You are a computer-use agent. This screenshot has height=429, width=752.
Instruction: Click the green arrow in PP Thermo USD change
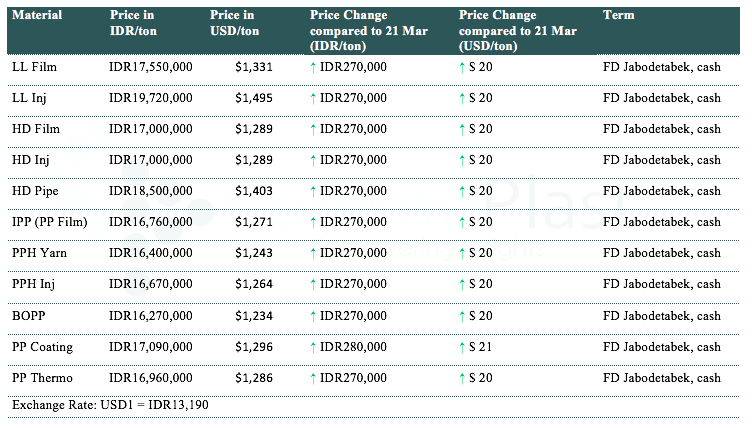(x=463, y=378)
